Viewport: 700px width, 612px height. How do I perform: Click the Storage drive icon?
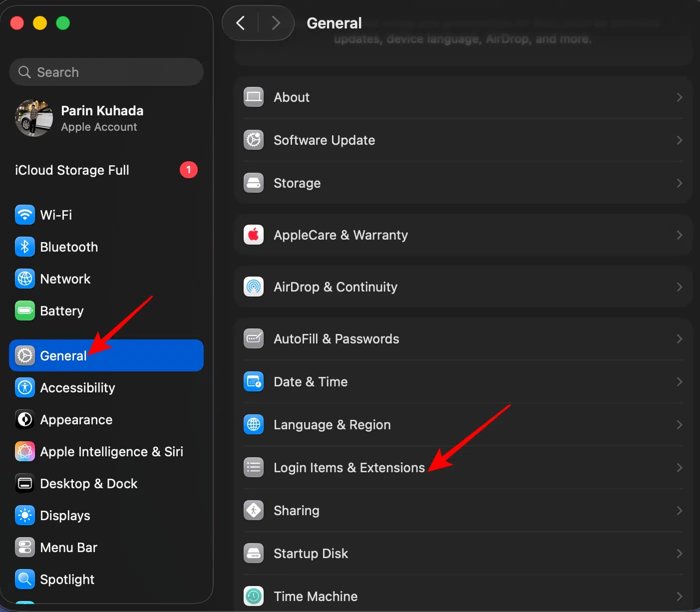(254, 183)
